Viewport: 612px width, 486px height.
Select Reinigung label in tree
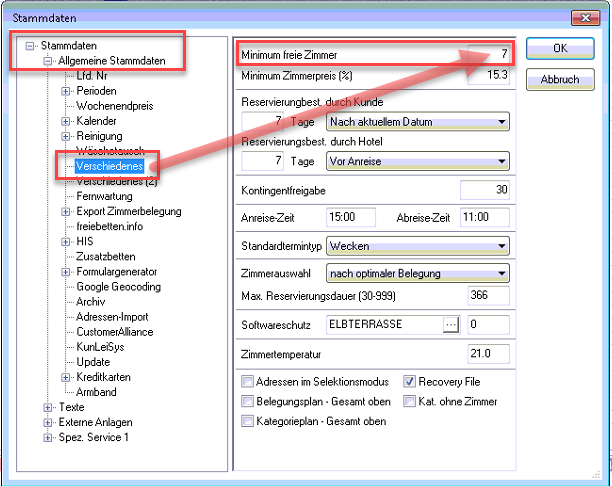pyautogui.click(x=100, y=136)
